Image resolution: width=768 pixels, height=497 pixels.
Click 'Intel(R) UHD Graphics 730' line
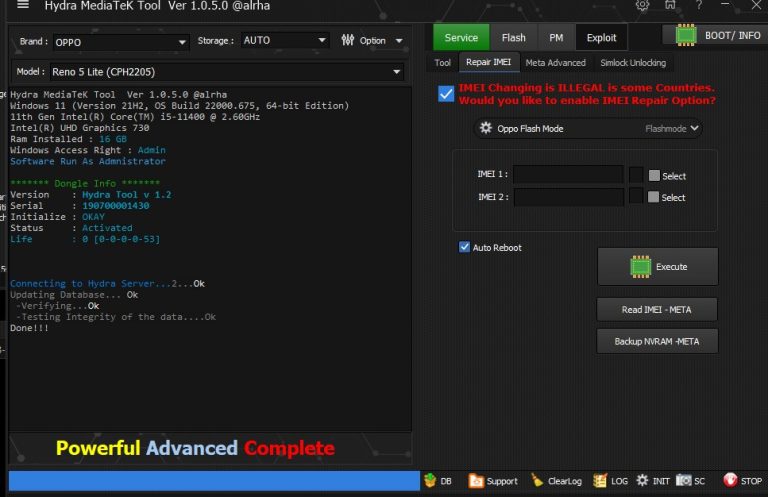click(x=79, y=128)
